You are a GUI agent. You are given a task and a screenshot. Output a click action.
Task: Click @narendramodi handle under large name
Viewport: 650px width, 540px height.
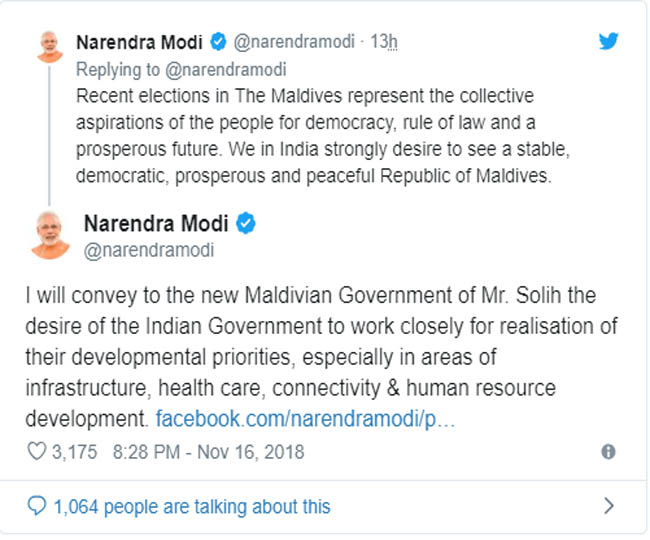[x=148, y=250]
